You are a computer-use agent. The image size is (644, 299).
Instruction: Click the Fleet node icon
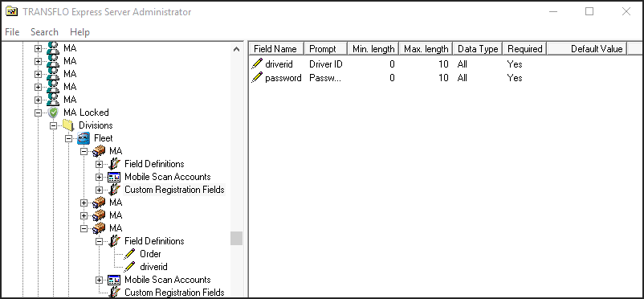pos(84,138)
